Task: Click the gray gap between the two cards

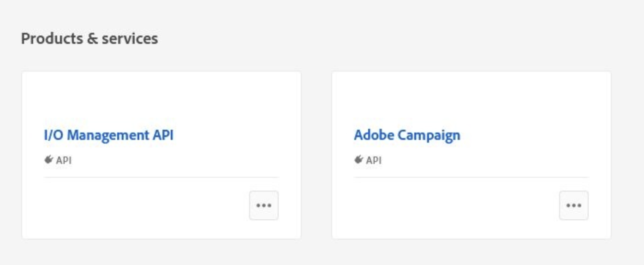Action: pyautogui.click(x=316, y=155)
